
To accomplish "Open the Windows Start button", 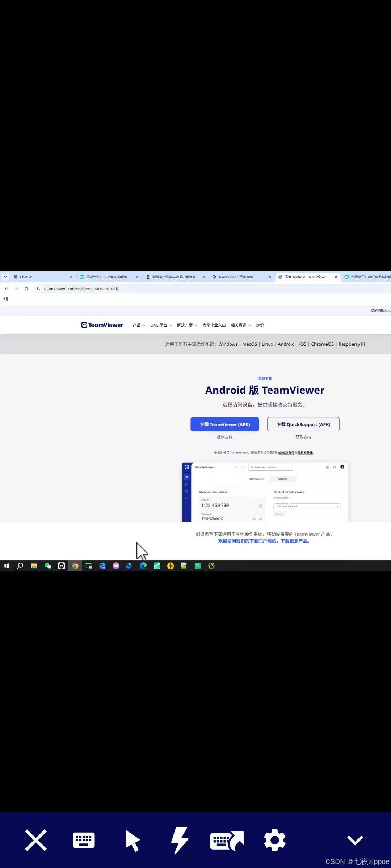I will pyautogui.click(x=7, y=566).
